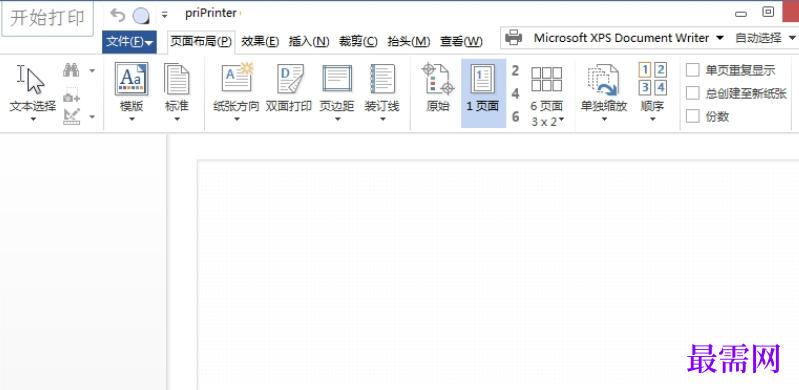Click the 6 页面 grid layout icon
The width and height of the screenshot is (799, 390).
pos(547,80)
